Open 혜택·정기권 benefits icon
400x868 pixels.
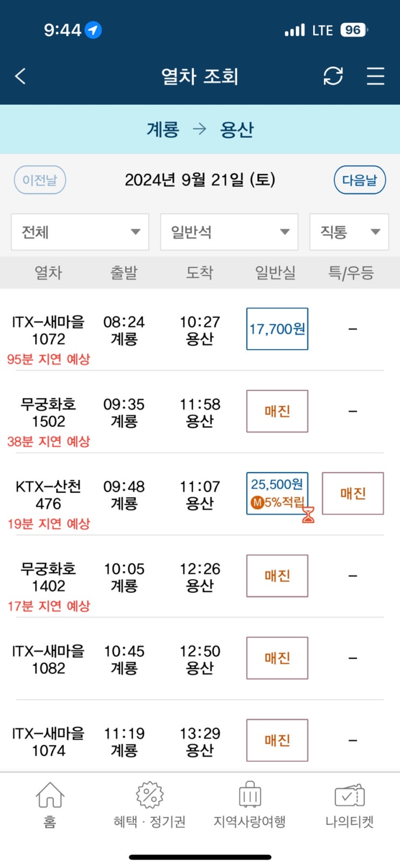[150, 795]
